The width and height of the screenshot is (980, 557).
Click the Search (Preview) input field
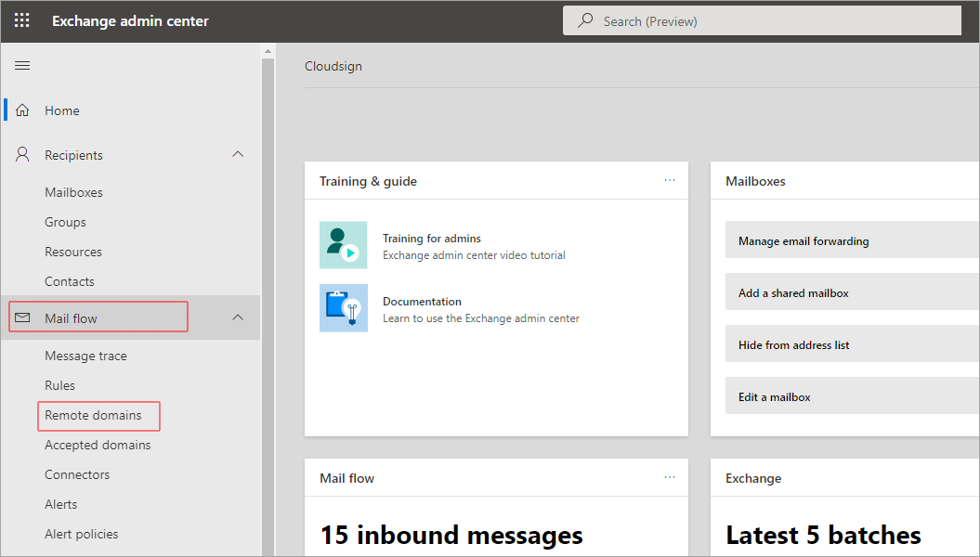(x=762, y=20)
